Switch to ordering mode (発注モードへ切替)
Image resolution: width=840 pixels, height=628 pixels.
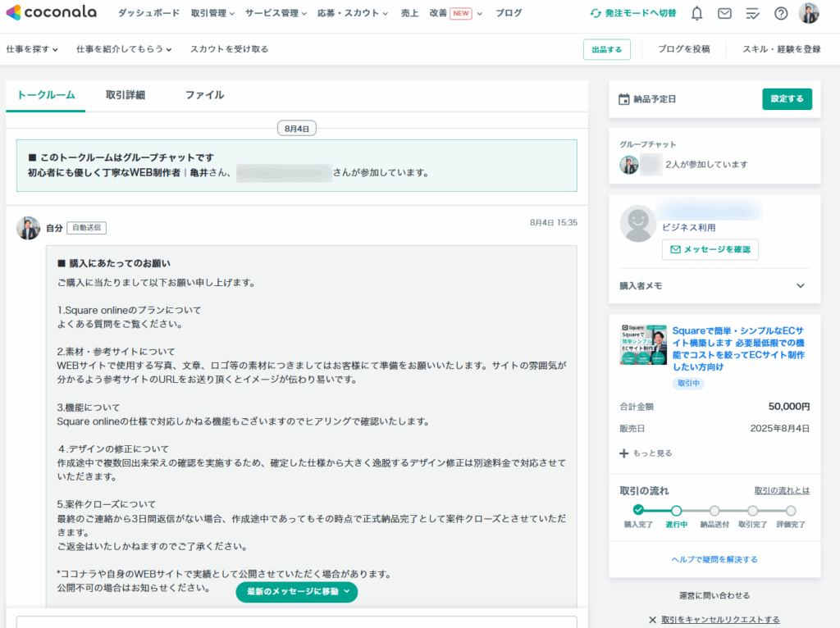pos(633,13)
